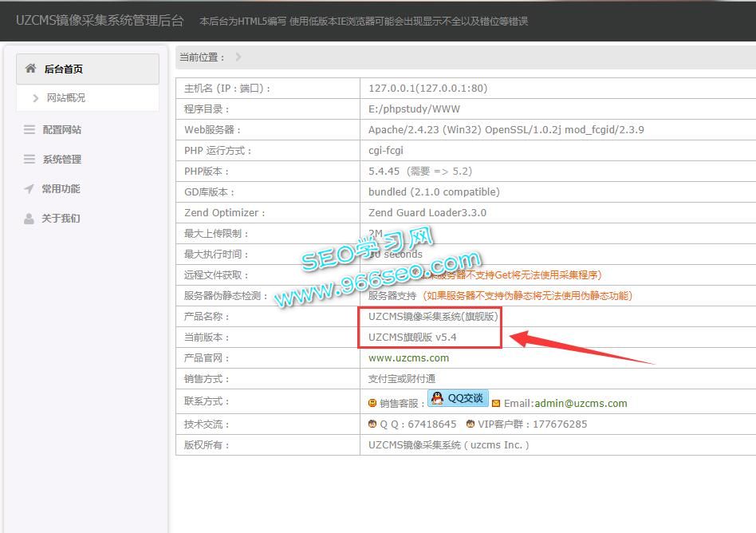This screenshot has width=756, height=533.
Task: Click the home icon beside 后台首页
Action: [x=30, y=69]
